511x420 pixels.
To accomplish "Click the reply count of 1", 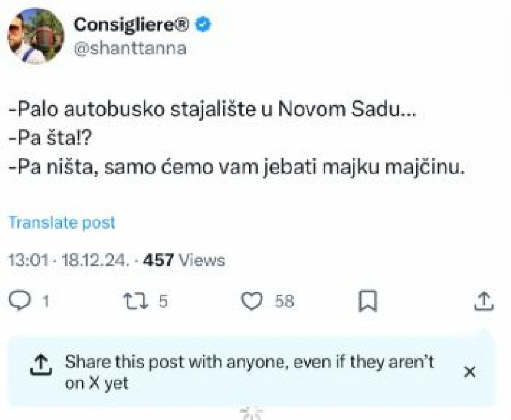I will point(45,301).
